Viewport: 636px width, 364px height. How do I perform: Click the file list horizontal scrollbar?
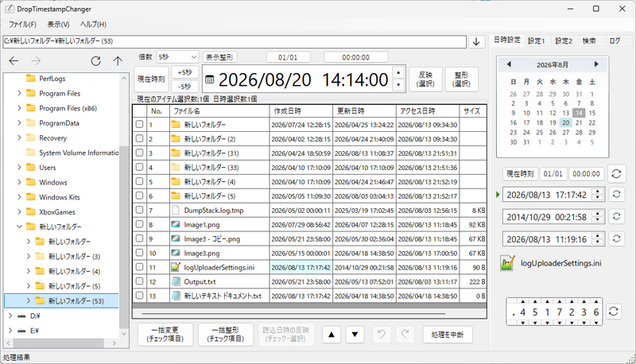tap(293, 313)
